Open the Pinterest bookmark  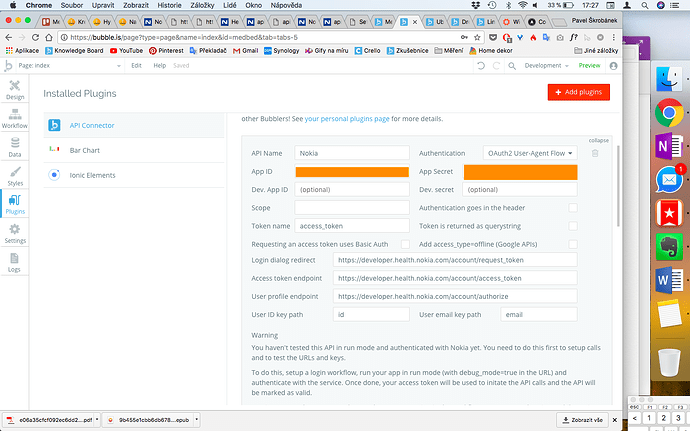(166, 51)
